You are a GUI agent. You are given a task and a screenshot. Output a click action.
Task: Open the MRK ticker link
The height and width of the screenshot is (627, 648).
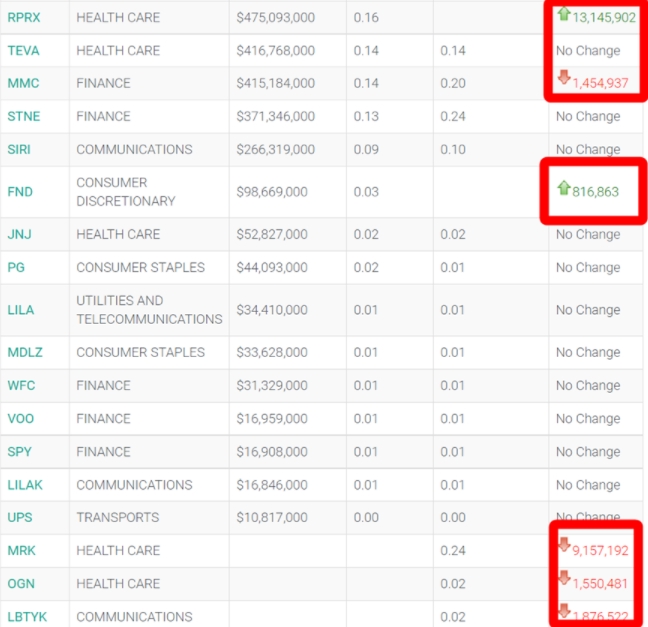point(21,551)
